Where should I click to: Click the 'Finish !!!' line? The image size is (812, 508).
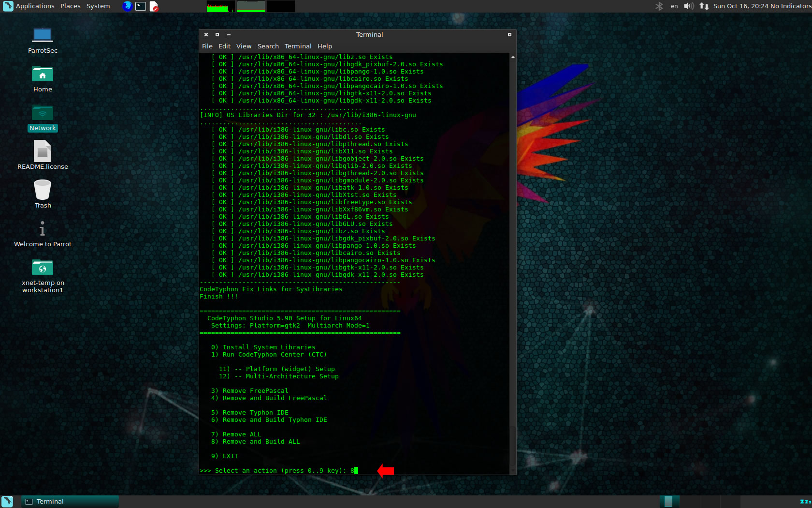(x=218, y=296)
